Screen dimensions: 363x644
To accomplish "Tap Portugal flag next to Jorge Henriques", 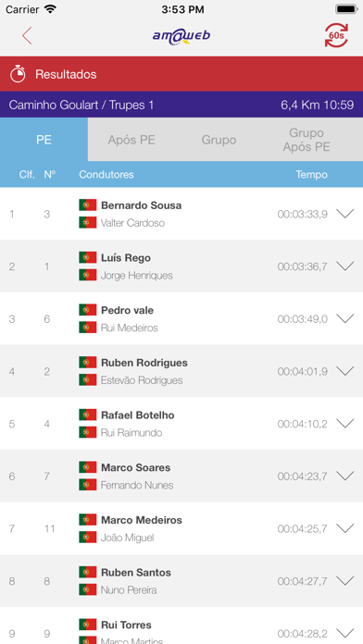I will 88,275.
